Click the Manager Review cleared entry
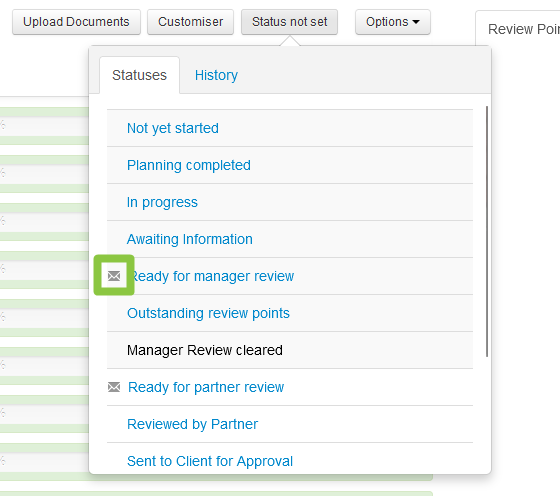 coord(205,350)
